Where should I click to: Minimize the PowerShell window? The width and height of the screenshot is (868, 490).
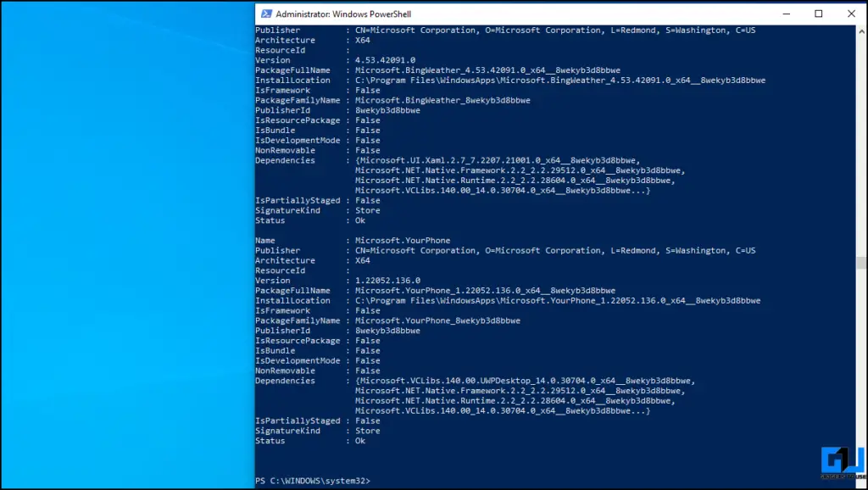[x=786, y=14]
